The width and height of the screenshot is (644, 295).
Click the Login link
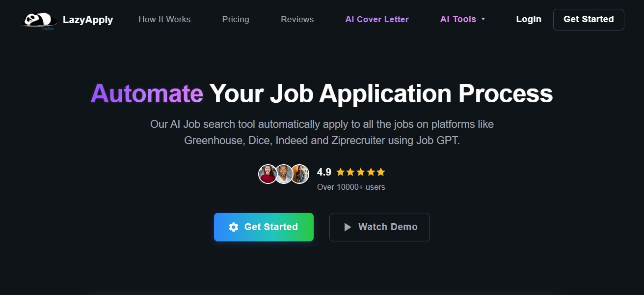click(529, 19)
